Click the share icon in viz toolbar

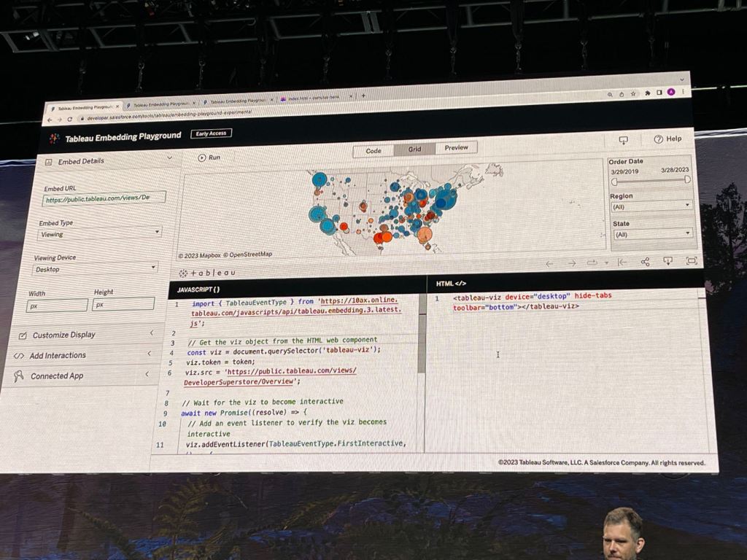[x=645, y=262]
